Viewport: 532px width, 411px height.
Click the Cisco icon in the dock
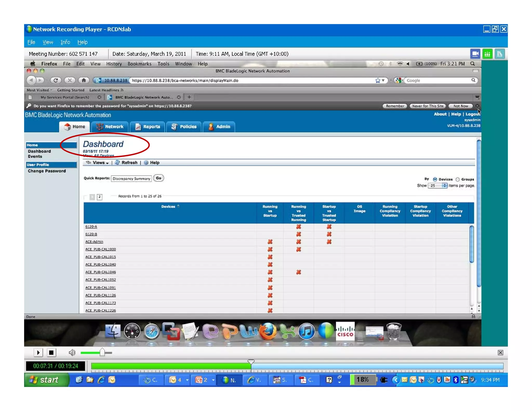tap(345, 331)
